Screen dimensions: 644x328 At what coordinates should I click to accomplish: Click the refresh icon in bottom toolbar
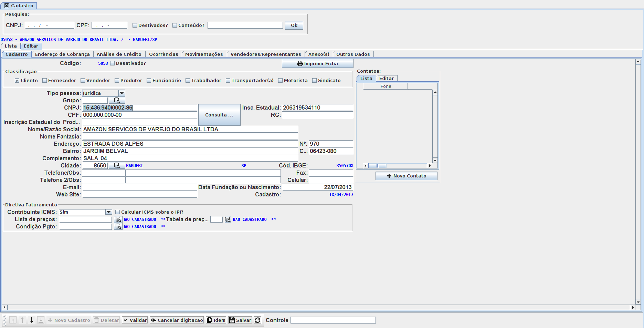click(x=257, y=320)
